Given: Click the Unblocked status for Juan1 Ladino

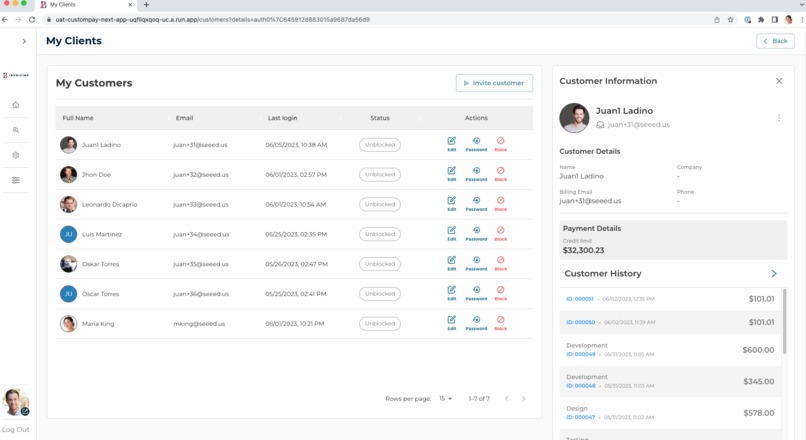Looking at the screenshot, I should click(x=380, y=144).
